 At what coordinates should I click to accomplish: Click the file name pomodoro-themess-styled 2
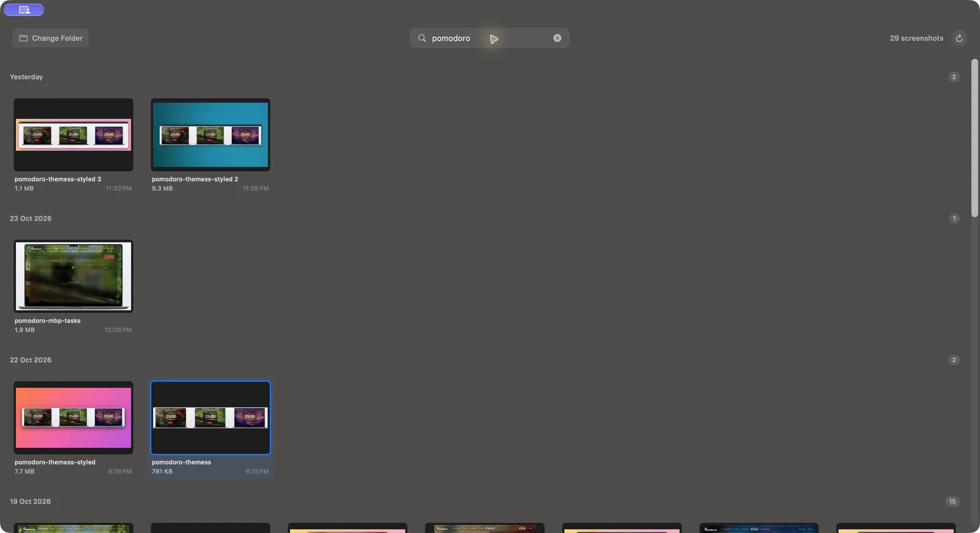[195, 180]
